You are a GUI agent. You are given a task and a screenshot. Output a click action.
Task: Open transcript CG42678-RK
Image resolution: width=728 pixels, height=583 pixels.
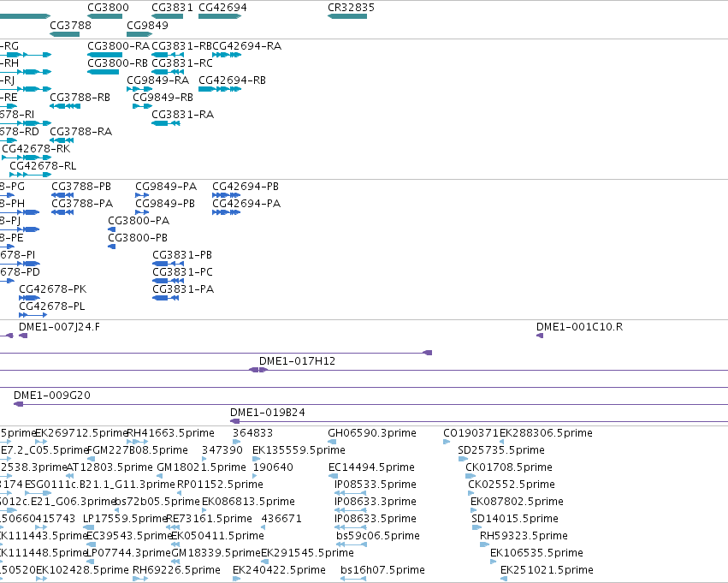27,158
